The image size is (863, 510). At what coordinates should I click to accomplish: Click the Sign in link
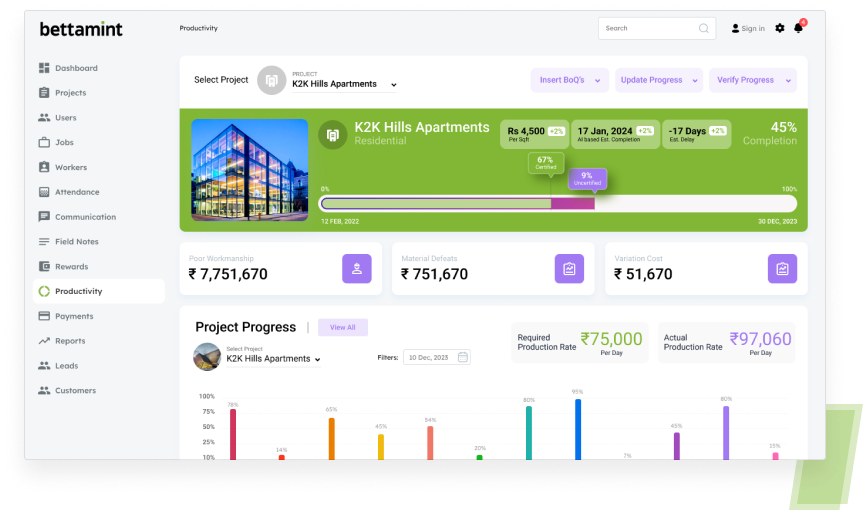[x=748, y=28]
